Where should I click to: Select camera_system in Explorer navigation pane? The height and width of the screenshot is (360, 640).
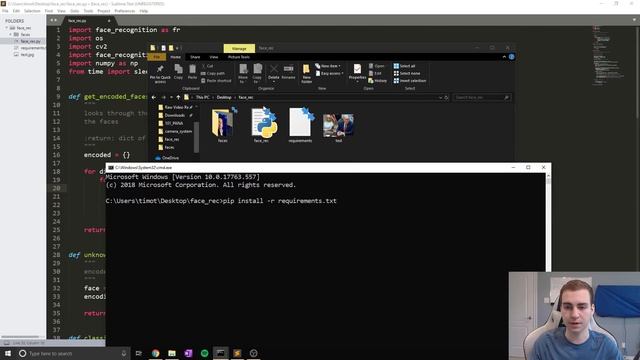[175, 131]
